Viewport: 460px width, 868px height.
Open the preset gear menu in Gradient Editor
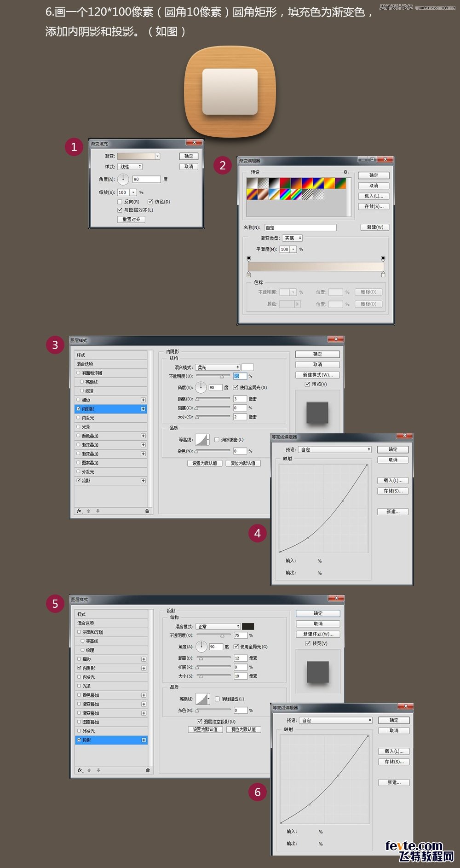pyautogui.click(x=346, y=172)
